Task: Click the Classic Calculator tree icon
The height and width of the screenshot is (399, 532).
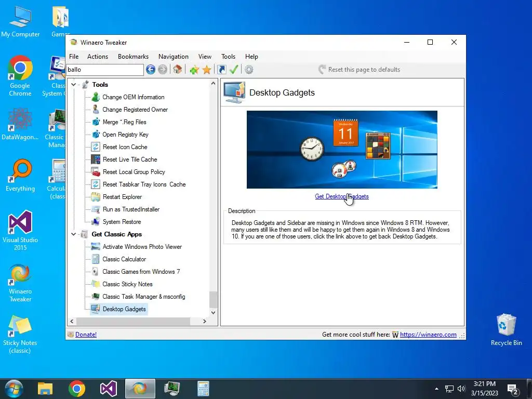Action: point(96,259)
